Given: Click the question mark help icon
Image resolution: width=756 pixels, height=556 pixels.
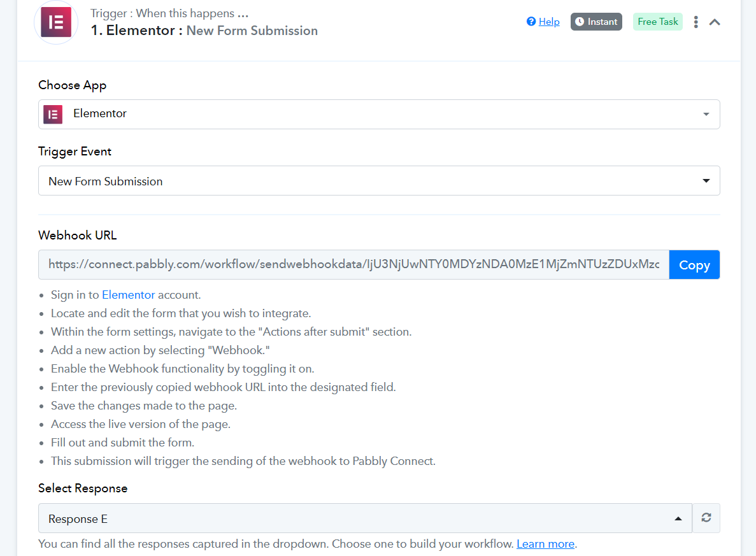Looking at the screenshot, I should (531, 21).
